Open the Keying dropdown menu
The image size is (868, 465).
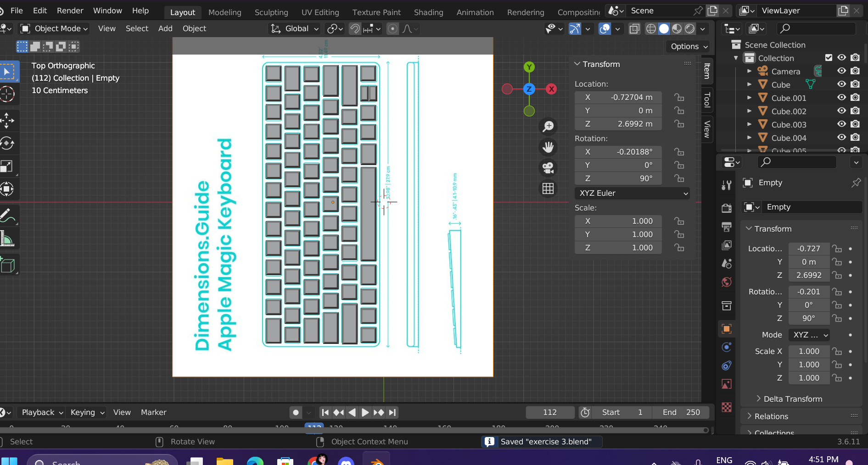tap(87, 412)
